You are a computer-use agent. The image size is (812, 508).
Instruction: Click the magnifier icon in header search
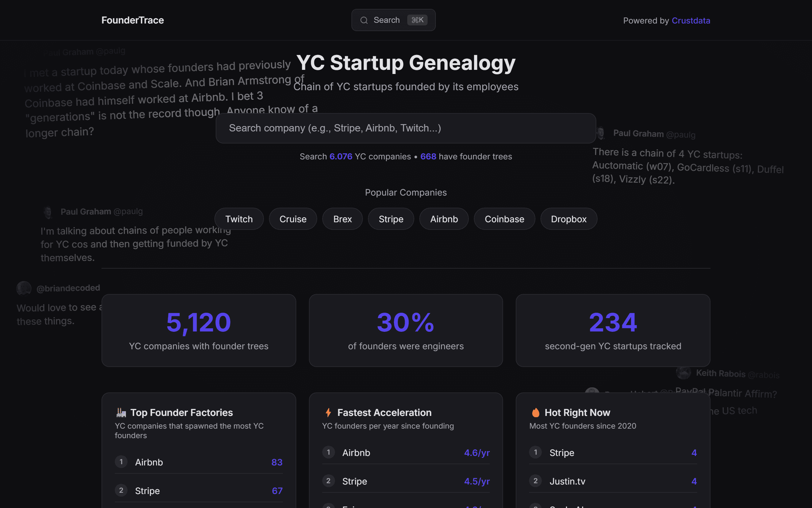click(x=364, y=21)
